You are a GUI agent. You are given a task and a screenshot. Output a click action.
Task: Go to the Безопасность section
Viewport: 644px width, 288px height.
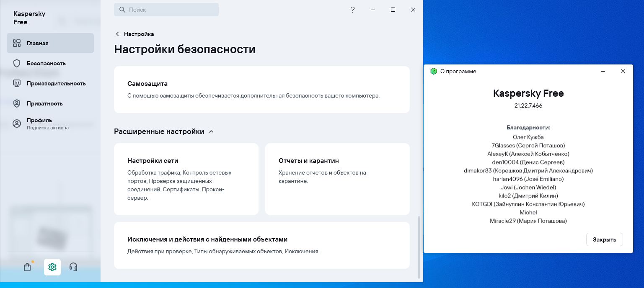coord(50,63)
